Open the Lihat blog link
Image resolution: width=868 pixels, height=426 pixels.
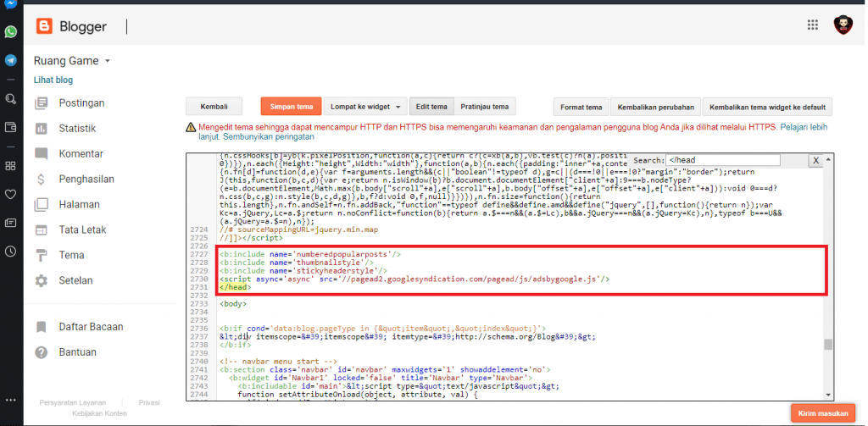click(53, 80)
